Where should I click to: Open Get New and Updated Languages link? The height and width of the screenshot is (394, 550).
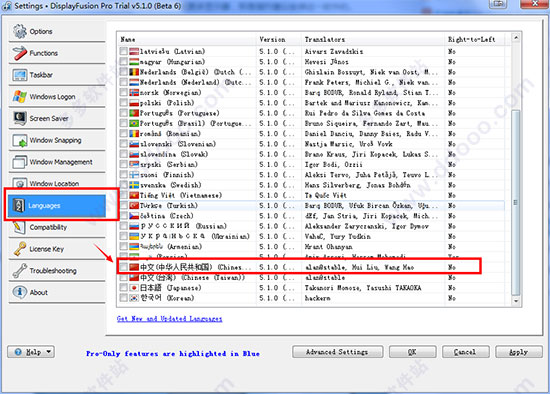tap(169, 319)
